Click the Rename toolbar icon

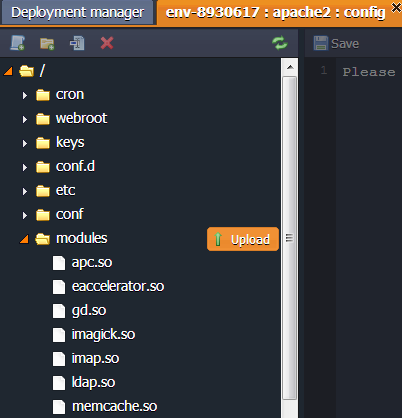point(77,43)
